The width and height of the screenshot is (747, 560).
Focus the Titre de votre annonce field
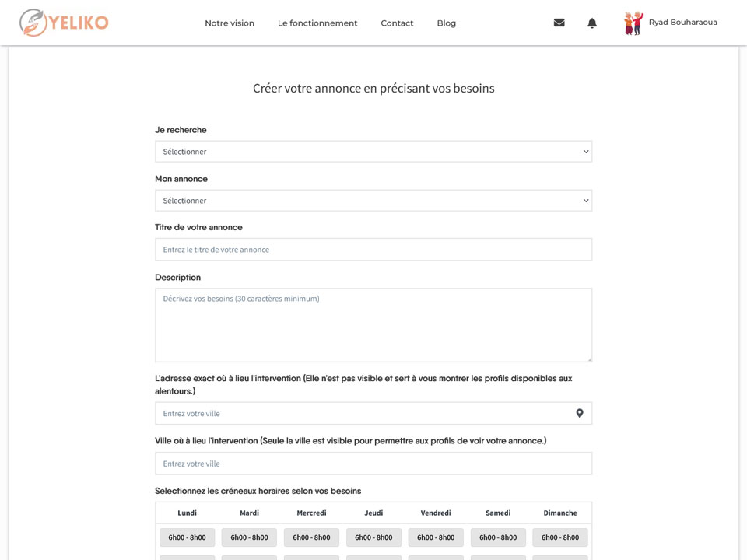(x=373, y=250)
